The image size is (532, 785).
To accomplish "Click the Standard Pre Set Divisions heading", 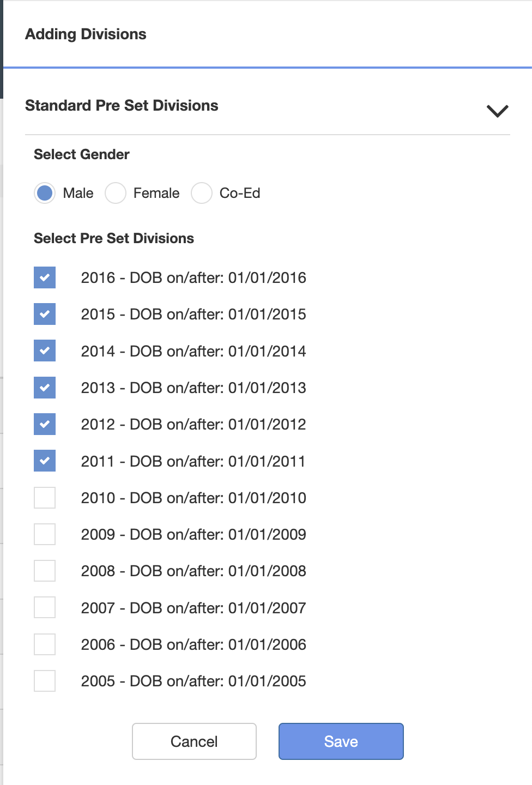I will coord(122,105).
